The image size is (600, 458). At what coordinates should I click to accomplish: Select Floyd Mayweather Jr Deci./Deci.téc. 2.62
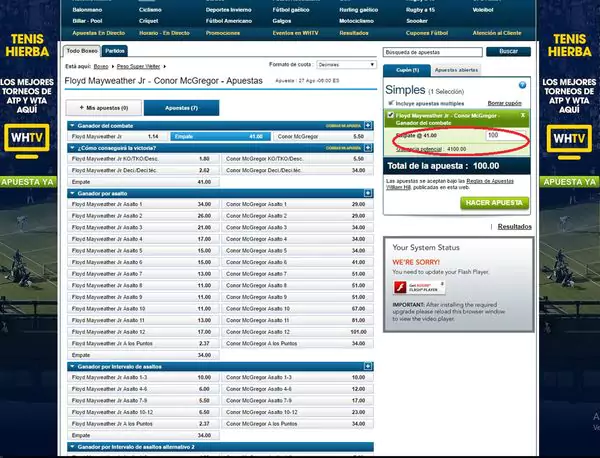click(x=143, y=170)
